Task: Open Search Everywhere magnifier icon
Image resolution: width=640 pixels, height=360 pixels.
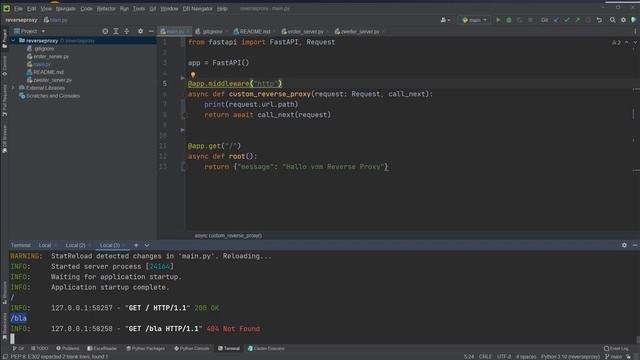Action: (x=613, y=20)
